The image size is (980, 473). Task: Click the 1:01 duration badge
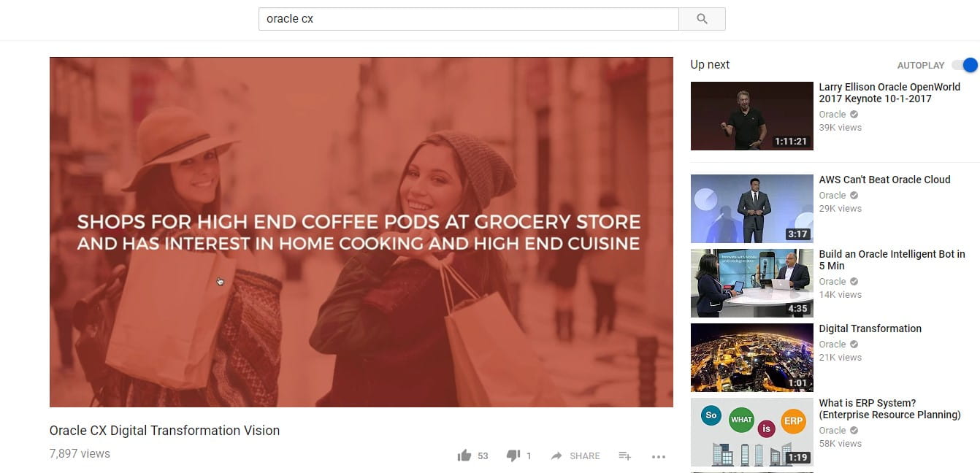click(x=797, y=383)
